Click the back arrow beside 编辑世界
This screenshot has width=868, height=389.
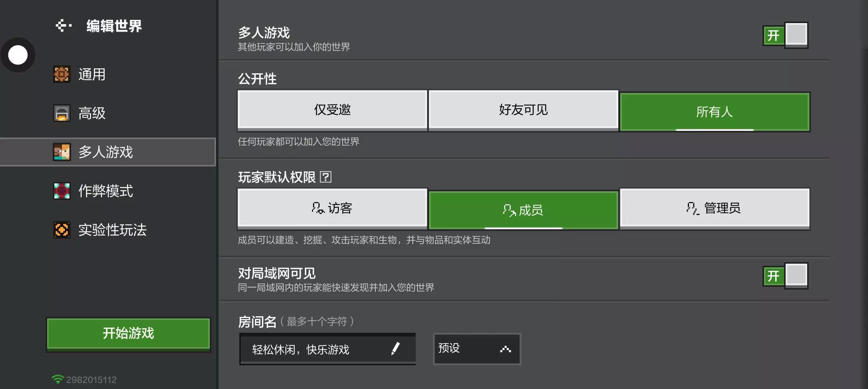(x=63, y=26)
